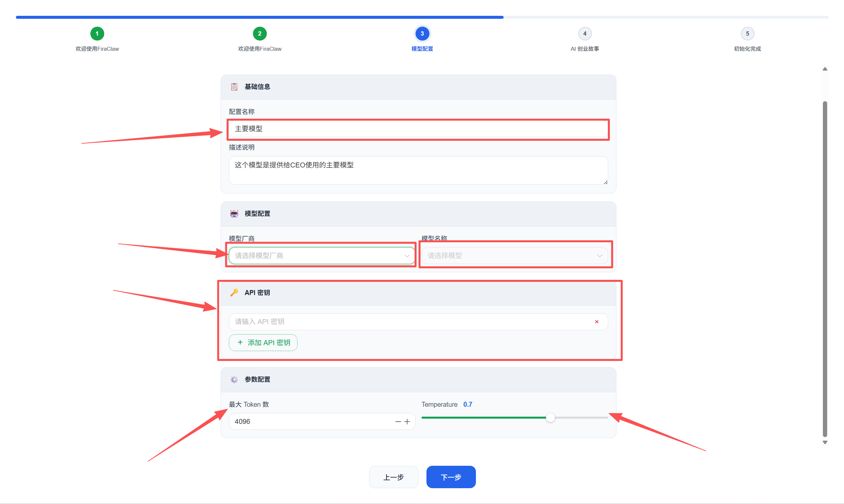Click the Temperature slider handle
The height and width of the screenshot is (504, 844).
click(550, 418)
